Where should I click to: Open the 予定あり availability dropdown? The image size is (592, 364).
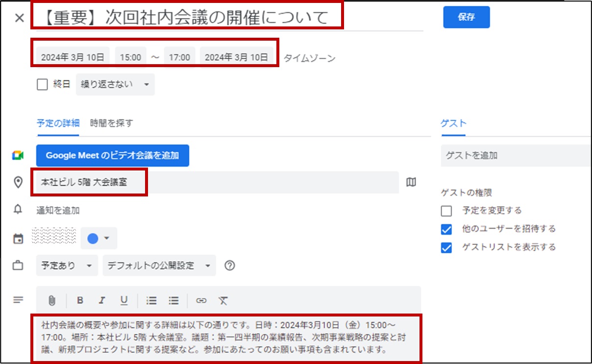[x=67, y=266]
